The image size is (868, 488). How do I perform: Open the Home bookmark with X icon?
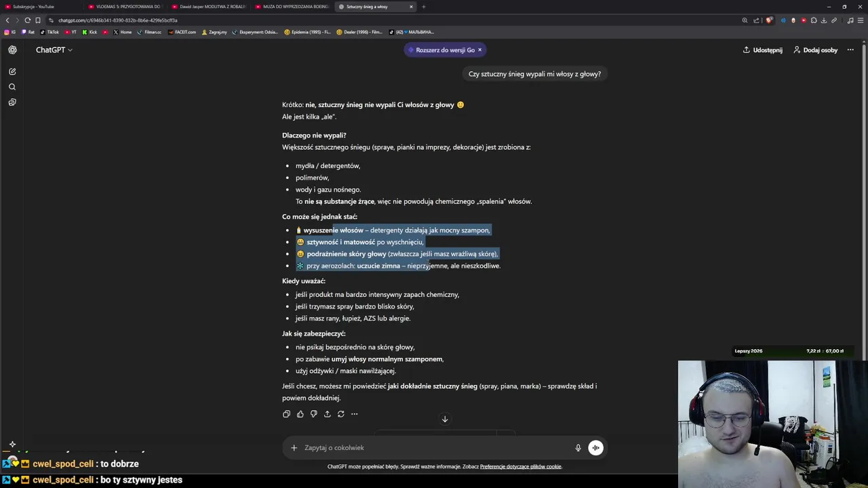click(x=122, y=32)
